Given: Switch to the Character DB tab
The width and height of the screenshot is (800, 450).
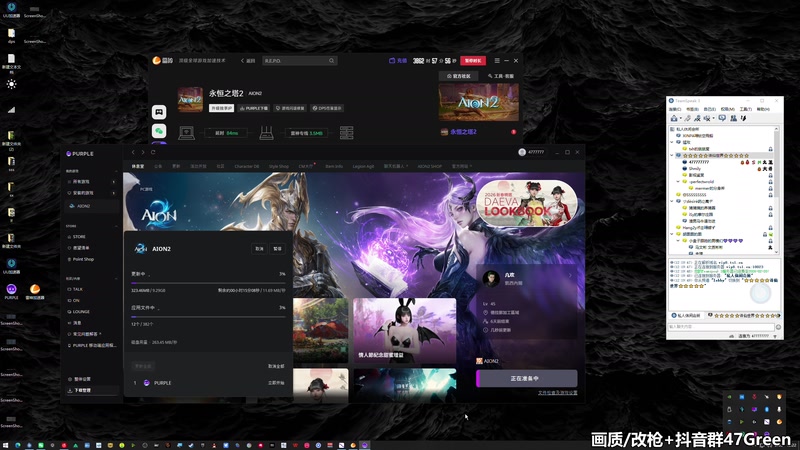Looking at the screenshot, I should (246, 166).
